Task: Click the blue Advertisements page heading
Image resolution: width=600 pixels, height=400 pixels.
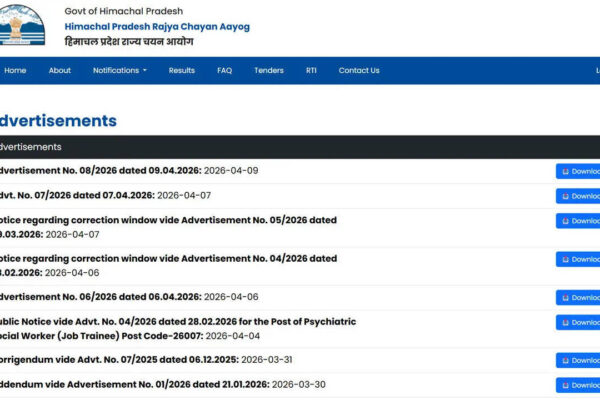Action: click(58, 120)
